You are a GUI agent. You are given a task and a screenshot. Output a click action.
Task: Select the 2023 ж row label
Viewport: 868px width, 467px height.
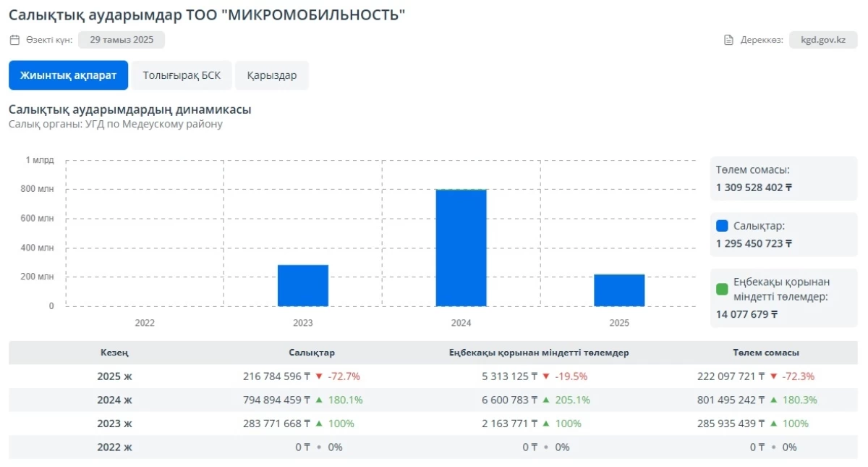point(114,424)
